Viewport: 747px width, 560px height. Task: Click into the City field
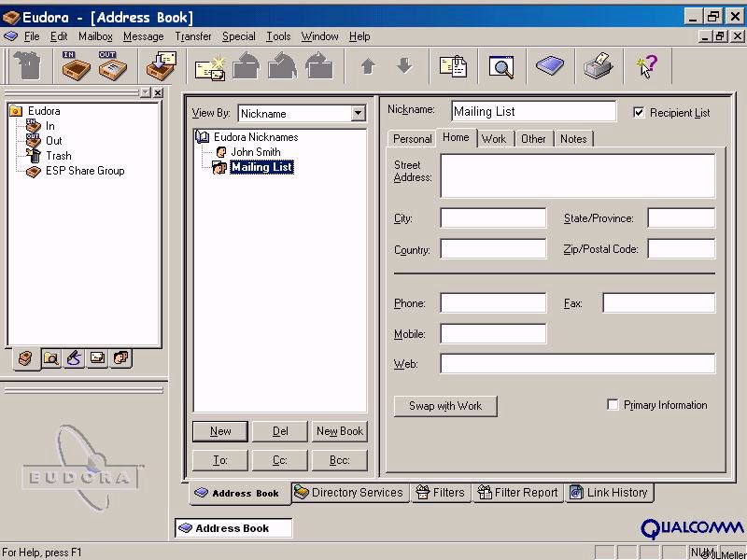tap(493, 218)
